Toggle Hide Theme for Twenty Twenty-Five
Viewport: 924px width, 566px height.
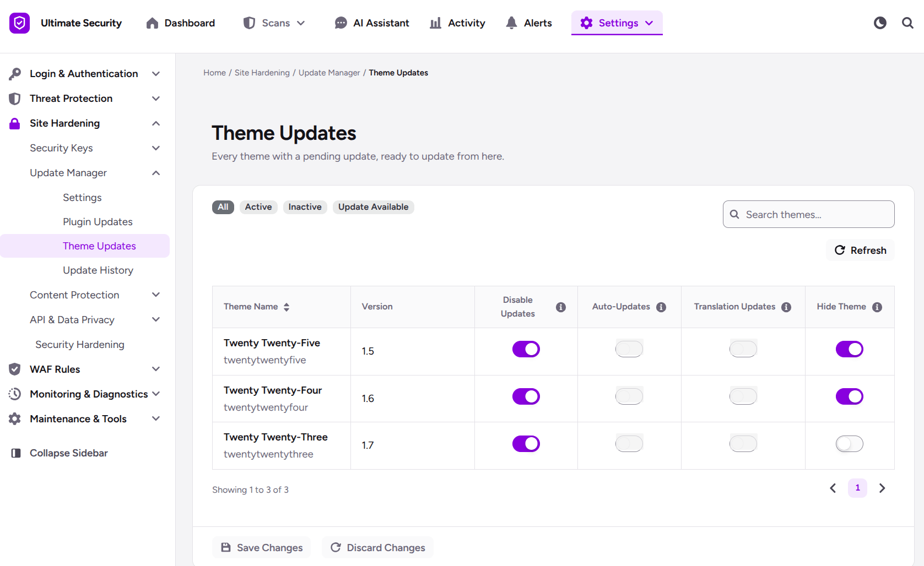tap(850, 349)
